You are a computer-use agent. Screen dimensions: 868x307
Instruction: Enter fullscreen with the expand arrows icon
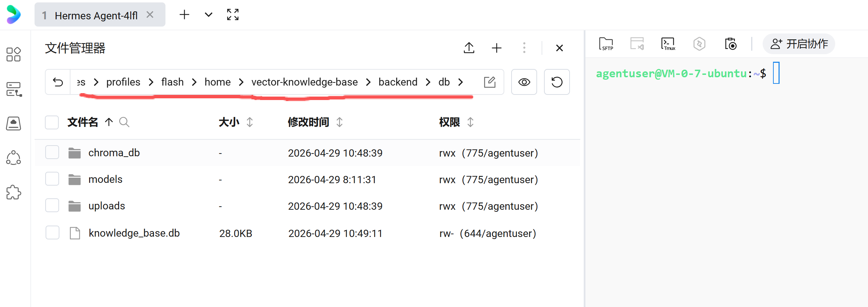[x=232, y=15]
